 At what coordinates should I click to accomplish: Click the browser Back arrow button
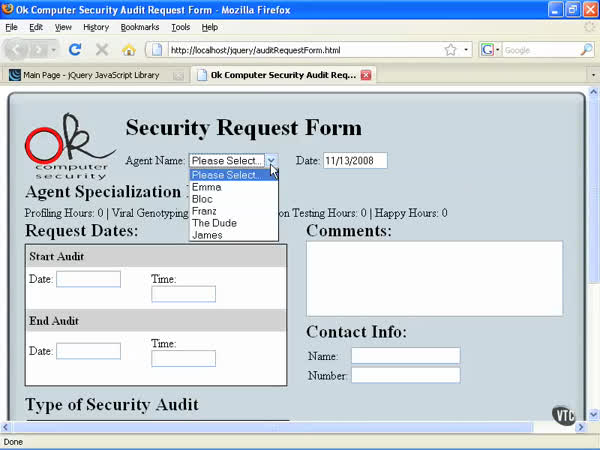(17, 49)
